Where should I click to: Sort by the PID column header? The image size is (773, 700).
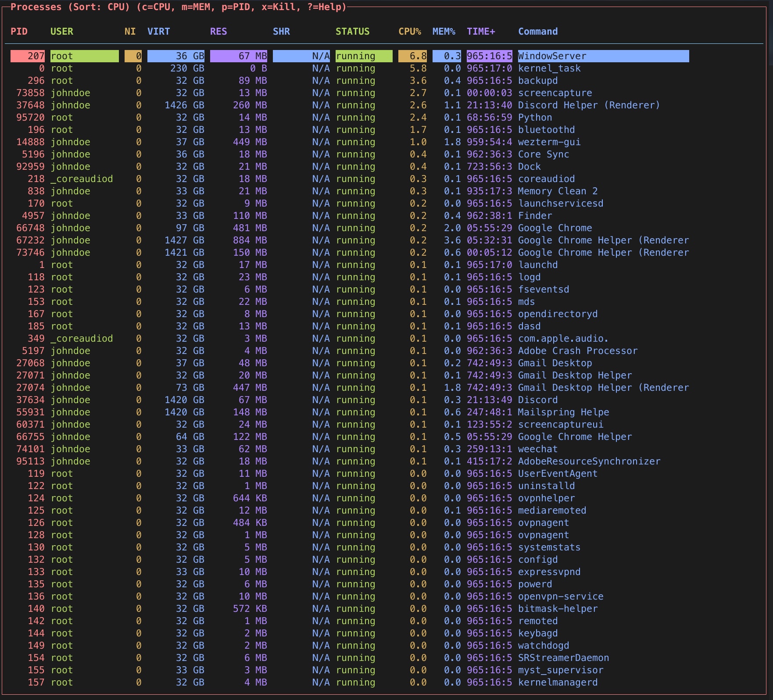point(19,32)
